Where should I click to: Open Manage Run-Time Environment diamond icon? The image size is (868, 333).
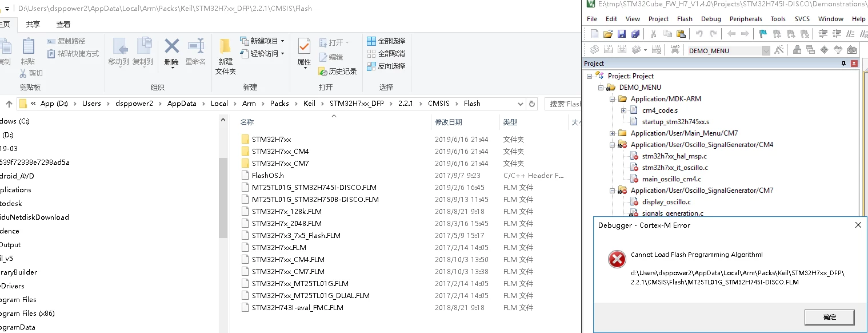(x=824, y=50)
